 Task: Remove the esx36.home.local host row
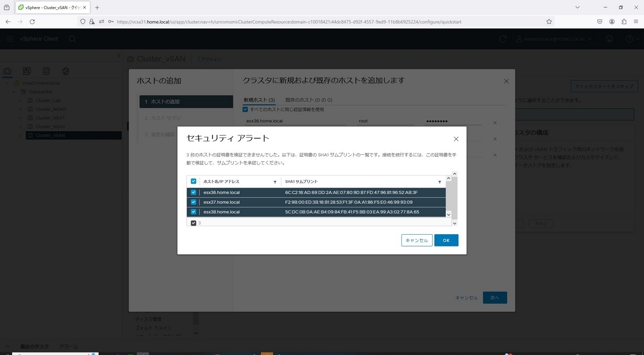click(495, 122)
